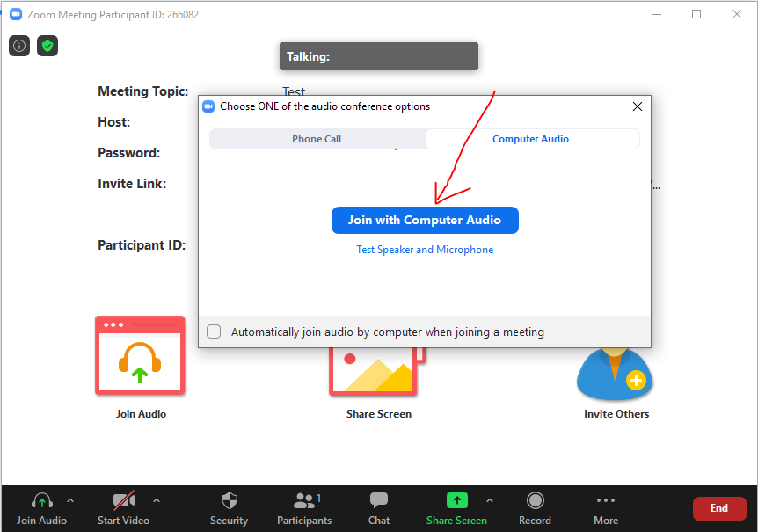Viewport: 758px width, 532px height.
Task: Open the More options menu
Action: 606,509
